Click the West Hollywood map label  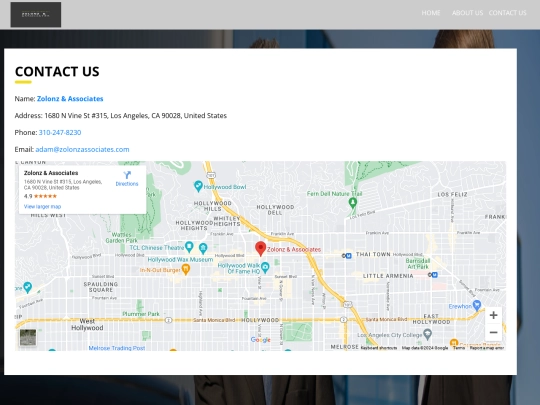tap(87, 324)
